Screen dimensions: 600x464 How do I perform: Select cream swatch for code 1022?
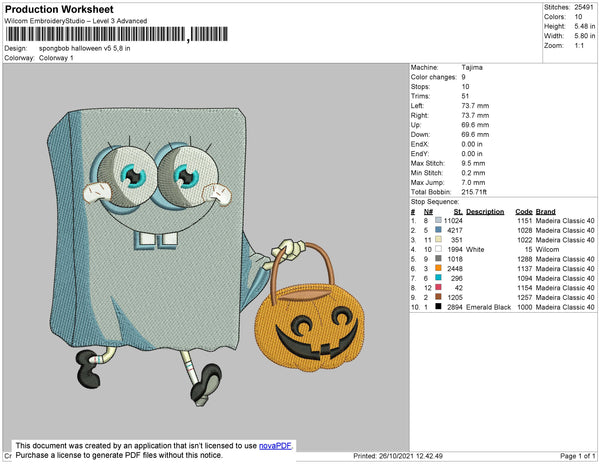point(438,239)
